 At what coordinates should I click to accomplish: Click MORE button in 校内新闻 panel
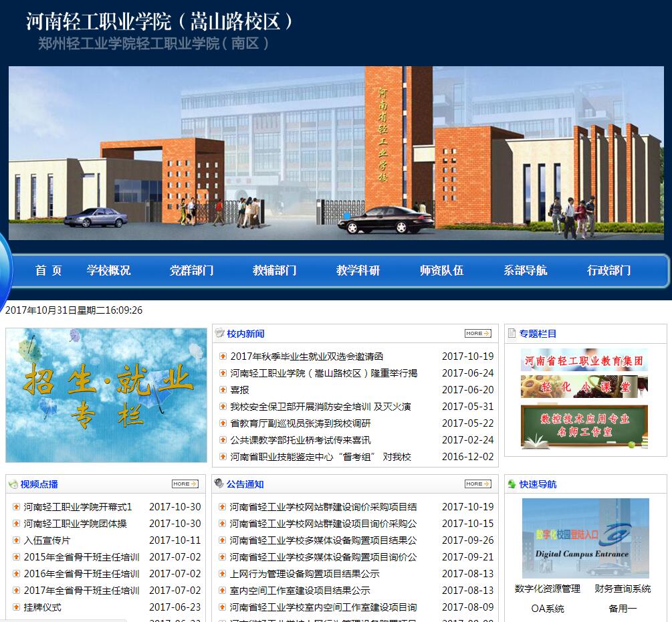pos(478,333)
